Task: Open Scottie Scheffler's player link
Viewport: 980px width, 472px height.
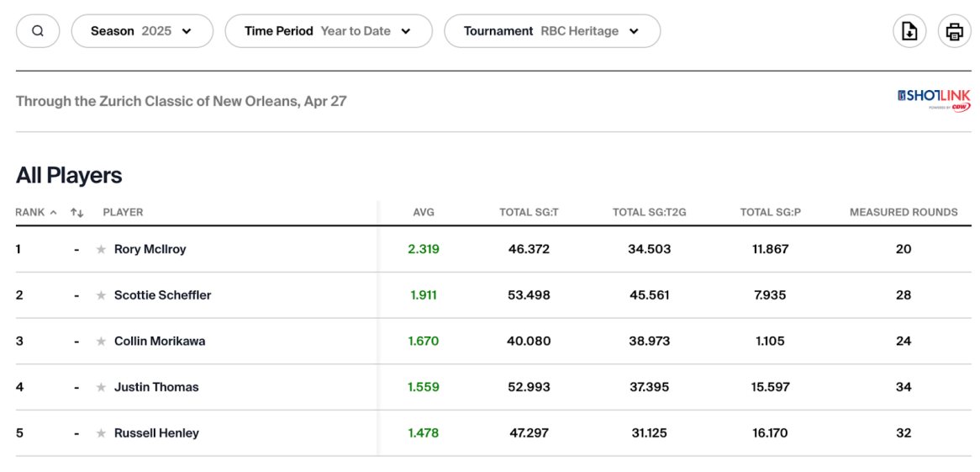Action: pos(162,295)
